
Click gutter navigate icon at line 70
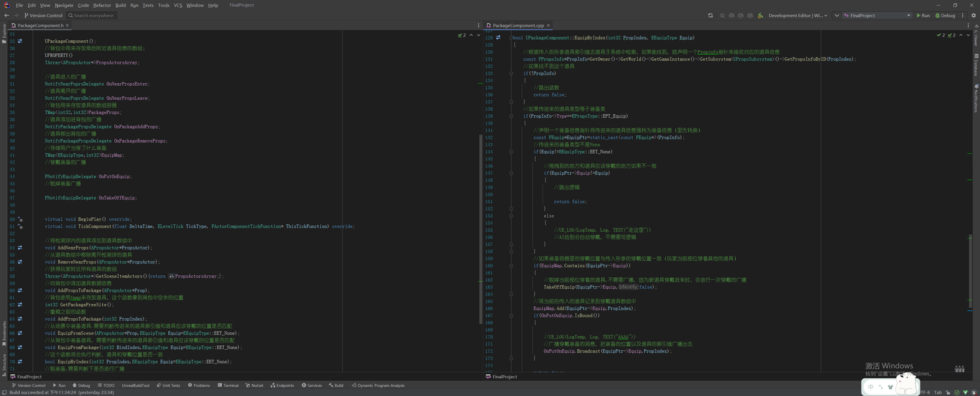click(x=20, y=362)
